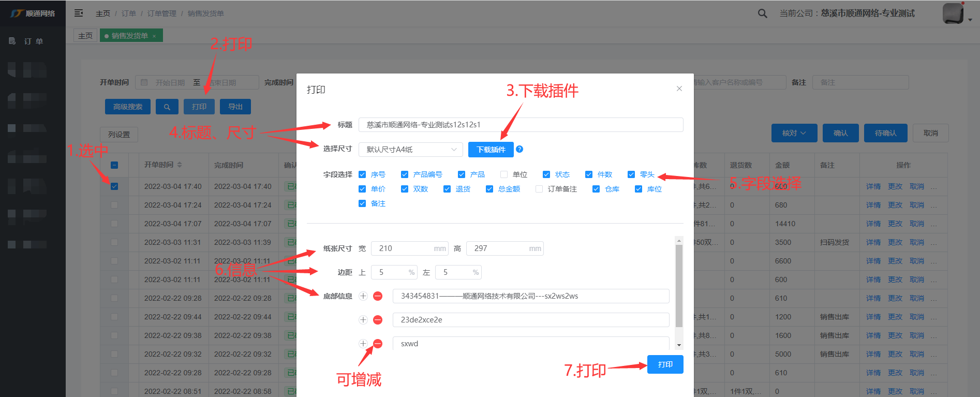Click the search magnifier icon in header

click(x=762, y=13)
